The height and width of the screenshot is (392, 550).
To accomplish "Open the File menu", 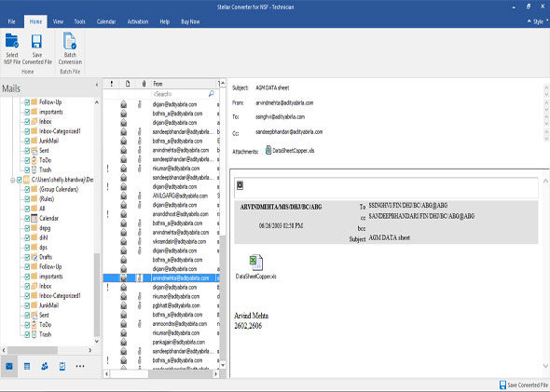I will [11, 21].
